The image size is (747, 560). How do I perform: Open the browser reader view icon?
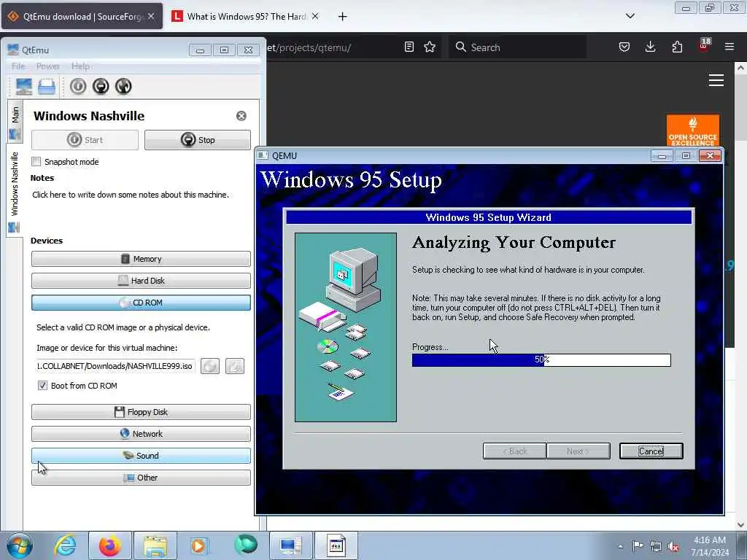coord(409,47)
